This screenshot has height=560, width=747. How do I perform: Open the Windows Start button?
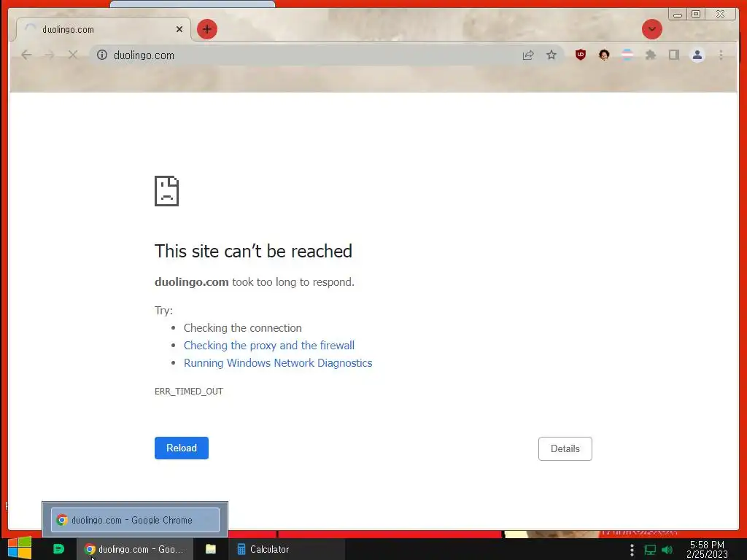(x=20, y=548)
